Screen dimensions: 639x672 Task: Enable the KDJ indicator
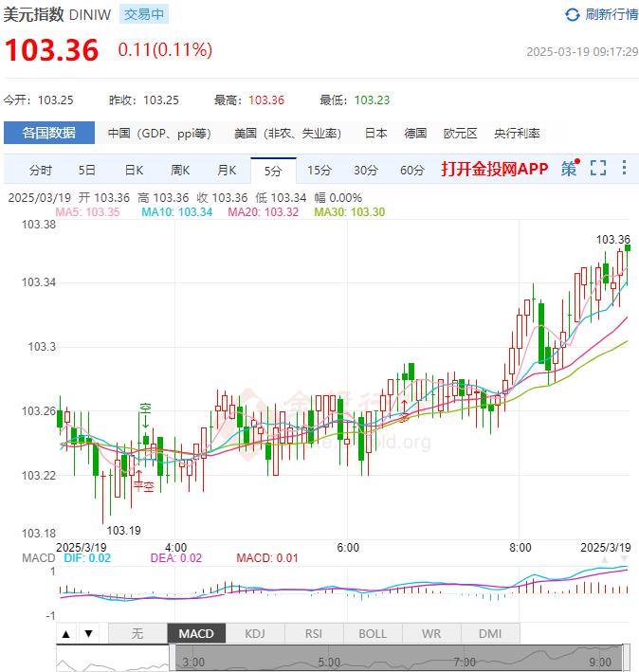pos(255,633)
